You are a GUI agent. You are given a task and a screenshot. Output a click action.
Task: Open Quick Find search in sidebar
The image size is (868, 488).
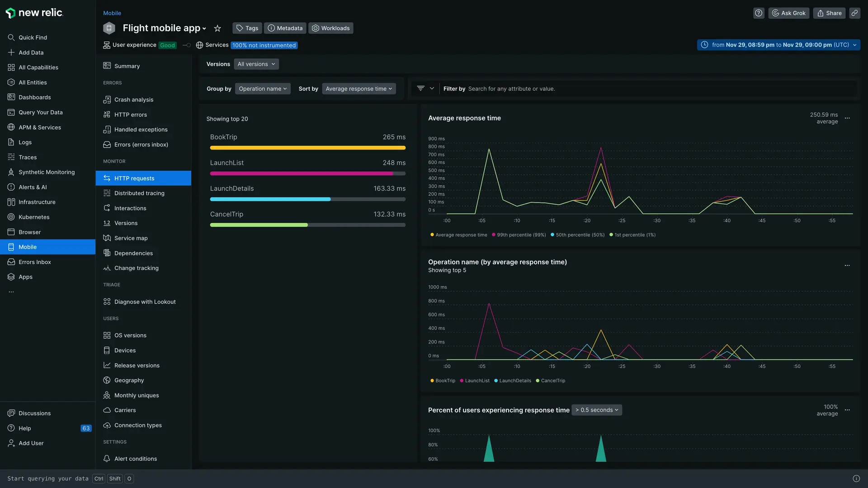tap(33, 38)
